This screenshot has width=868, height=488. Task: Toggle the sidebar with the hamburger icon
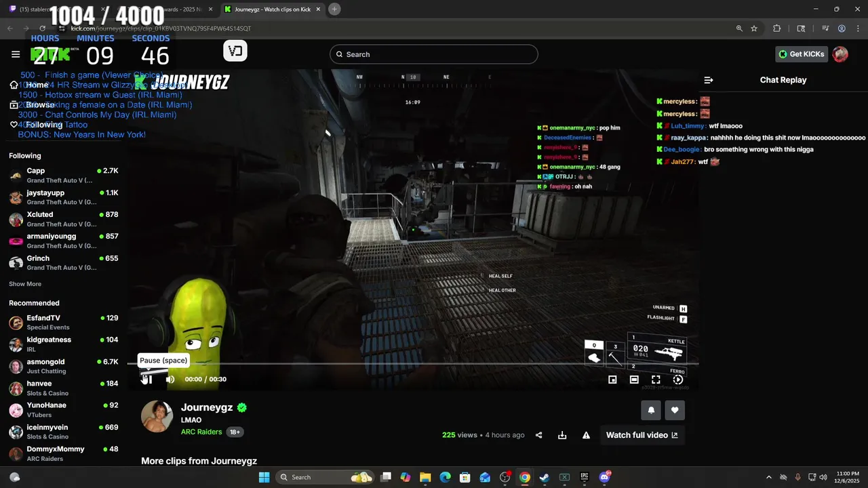pos(16,54)
